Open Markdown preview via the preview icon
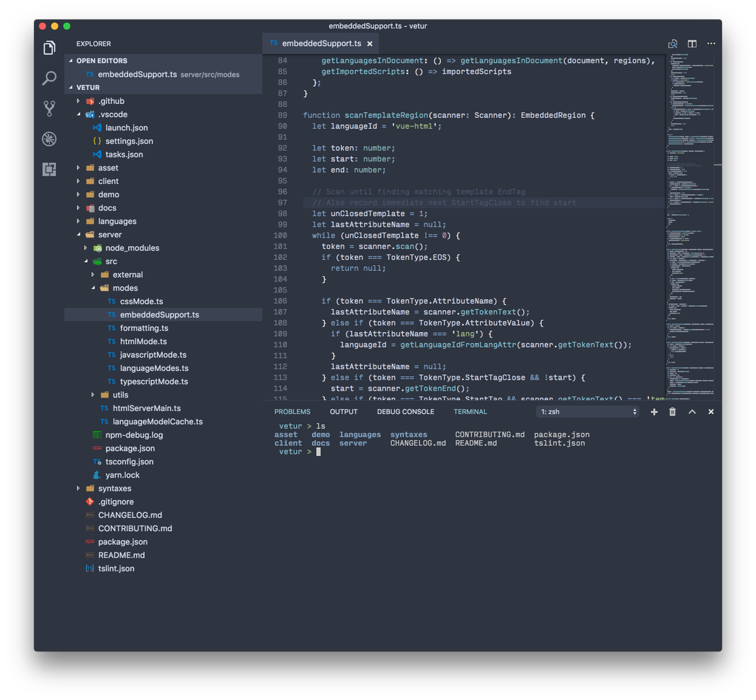756x700 pixels. [672, 43]
